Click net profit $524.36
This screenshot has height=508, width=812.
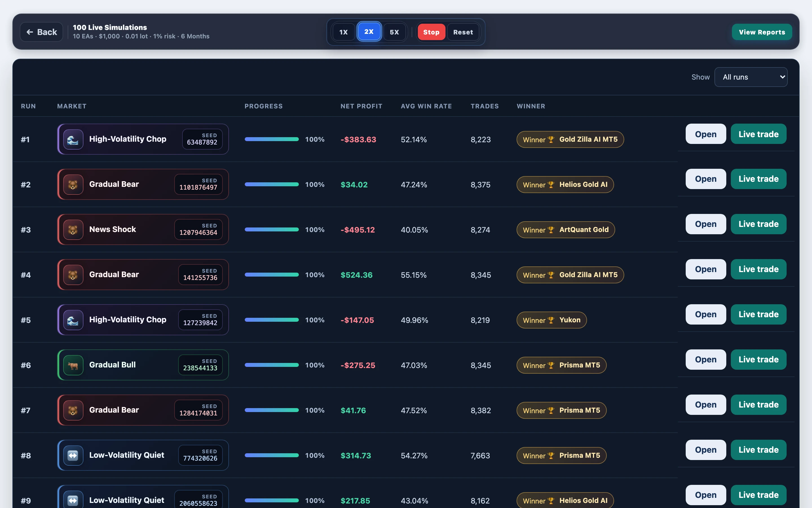point(356,275)
